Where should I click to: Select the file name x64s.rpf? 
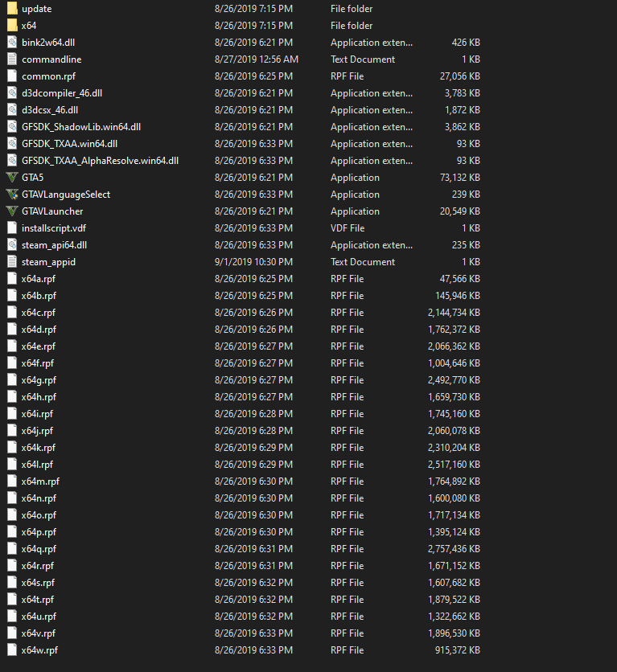click(38, 583)
